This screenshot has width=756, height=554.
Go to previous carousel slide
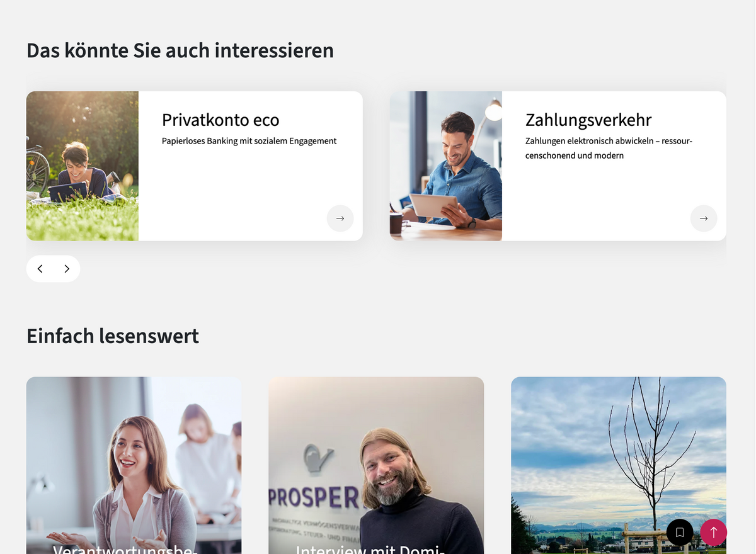tap(40, 269)
